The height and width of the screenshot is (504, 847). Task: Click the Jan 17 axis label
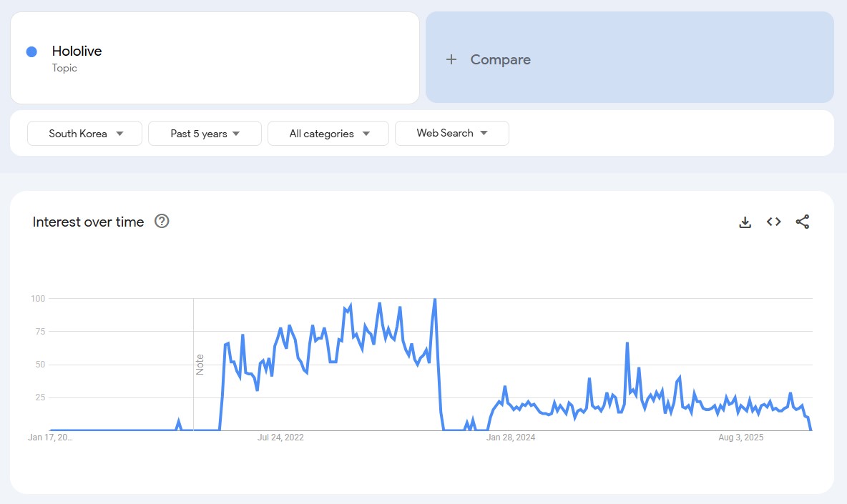tap(50, 437)
